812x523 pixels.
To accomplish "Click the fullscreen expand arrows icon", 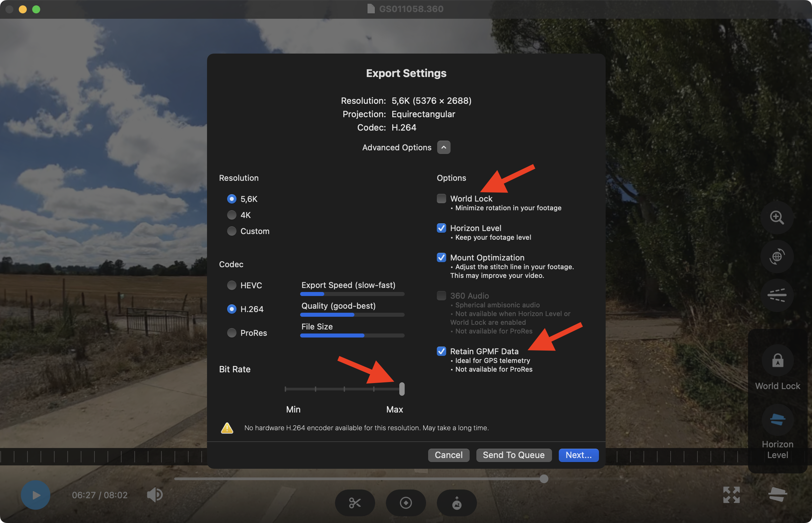I will pyautogui.click(x=731, y=495).
